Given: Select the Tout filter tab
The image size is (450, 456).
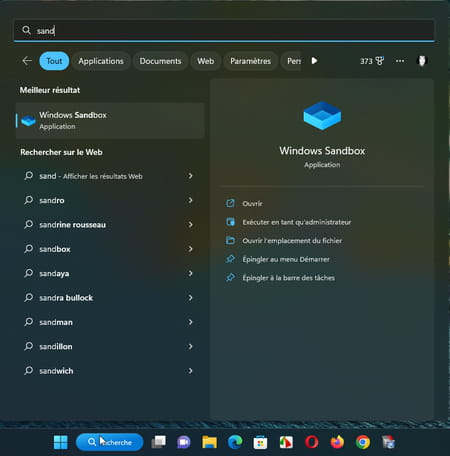Looking at the screenshot, I should coord(54,61).
